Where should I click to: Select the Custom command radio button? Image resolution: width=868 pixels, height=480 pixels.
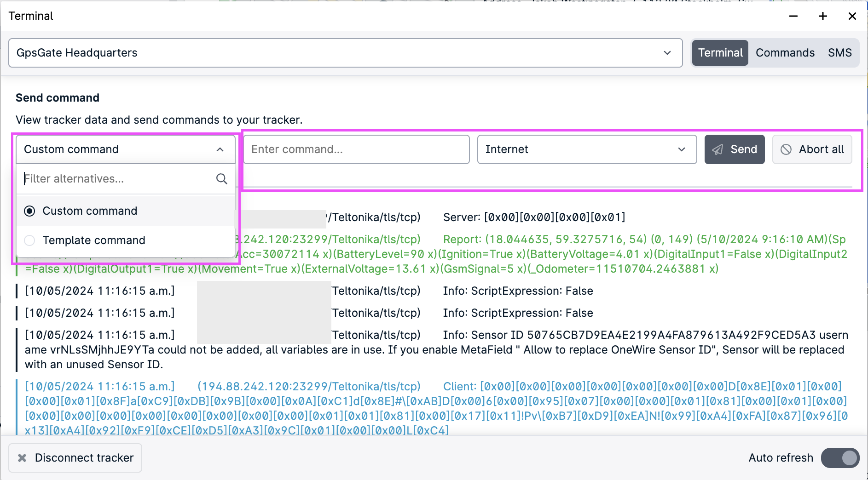pyautogui.click(x=29, y=211)
